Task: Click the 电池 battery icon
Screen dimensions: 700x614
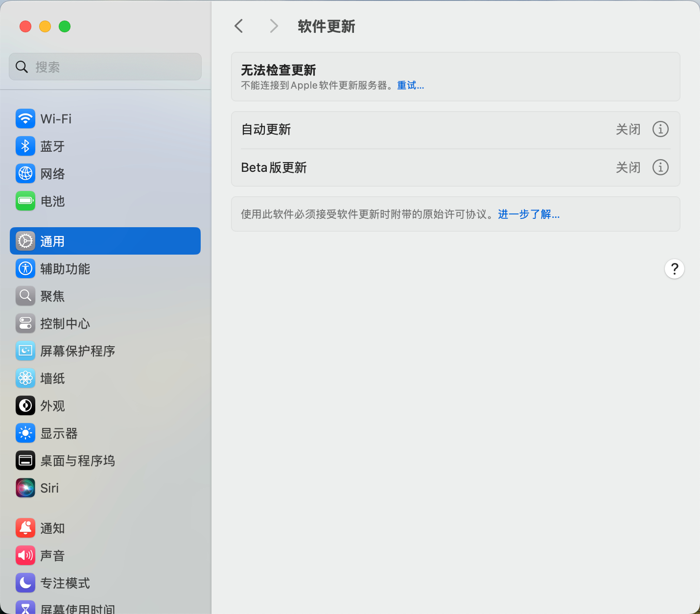Action: pos(25,201)
